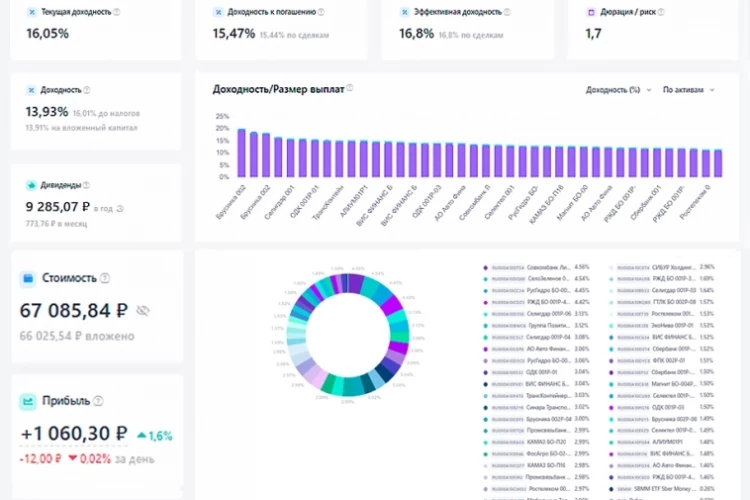Toggle portfolio value visibility eye icon
Screen dimensions: 750x500
[143, 311]
